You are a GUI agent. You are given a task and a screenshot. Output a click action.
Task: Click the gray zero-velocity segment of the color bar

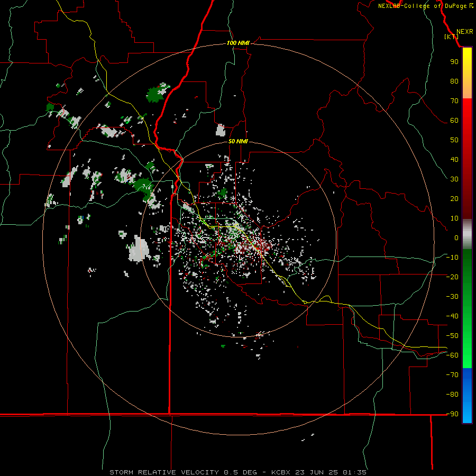pos(467,234)
